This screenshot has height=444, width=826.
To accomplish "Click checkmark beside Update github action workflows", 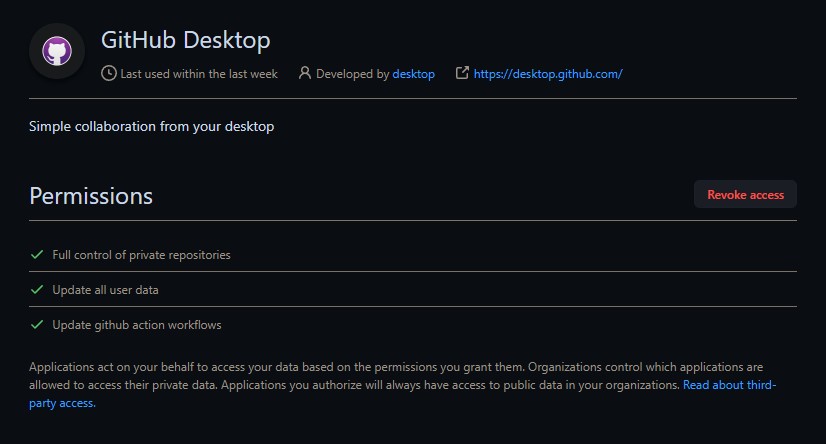I will (37, 325).
